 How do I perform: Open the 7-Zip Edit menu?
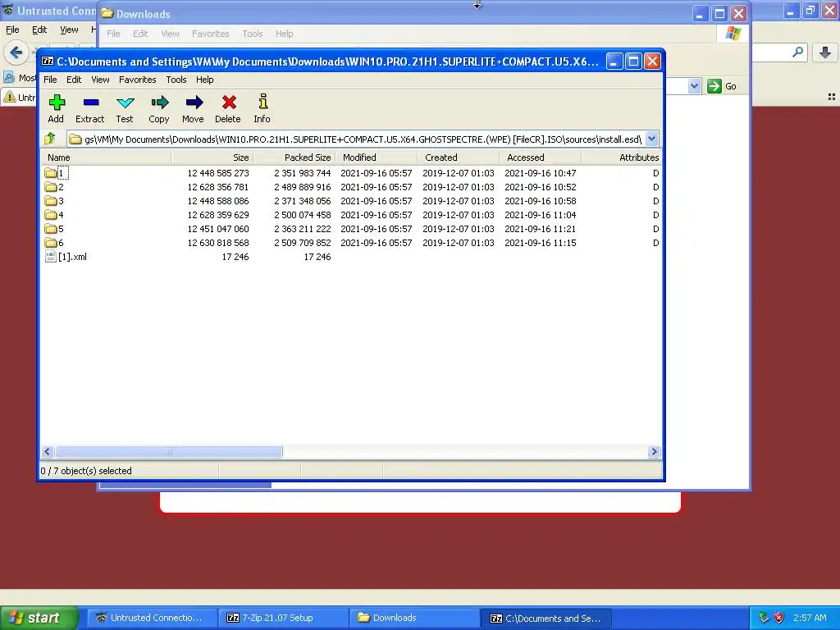[74, 80]
